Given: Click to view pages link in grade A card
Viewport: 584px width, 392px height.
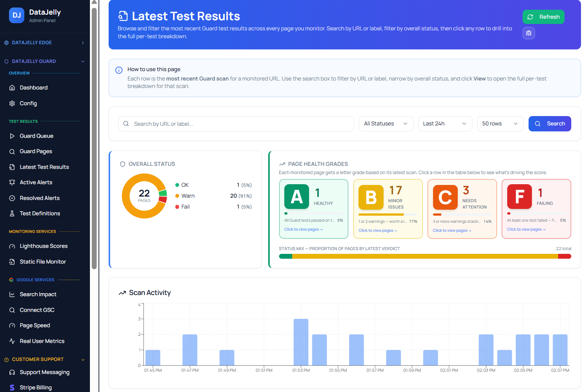Looking at the screenshot, I should coord(303,230).
